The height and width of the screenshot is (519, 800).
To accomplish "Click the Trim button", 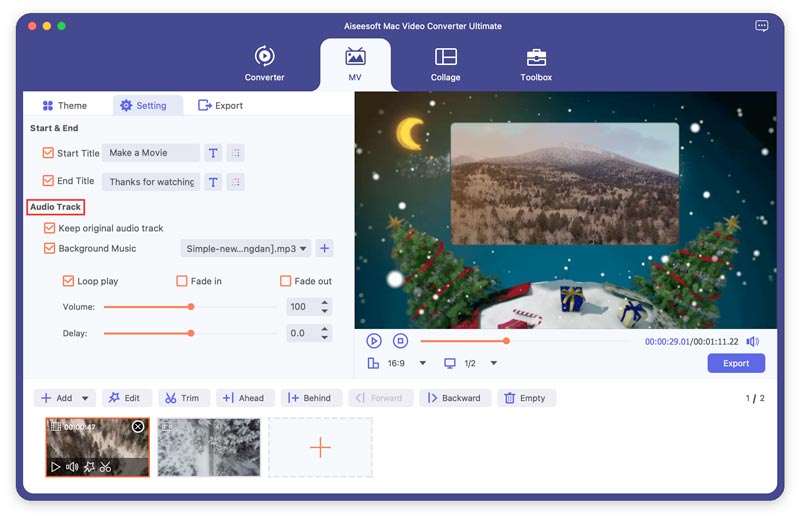I will pos(183,398).
